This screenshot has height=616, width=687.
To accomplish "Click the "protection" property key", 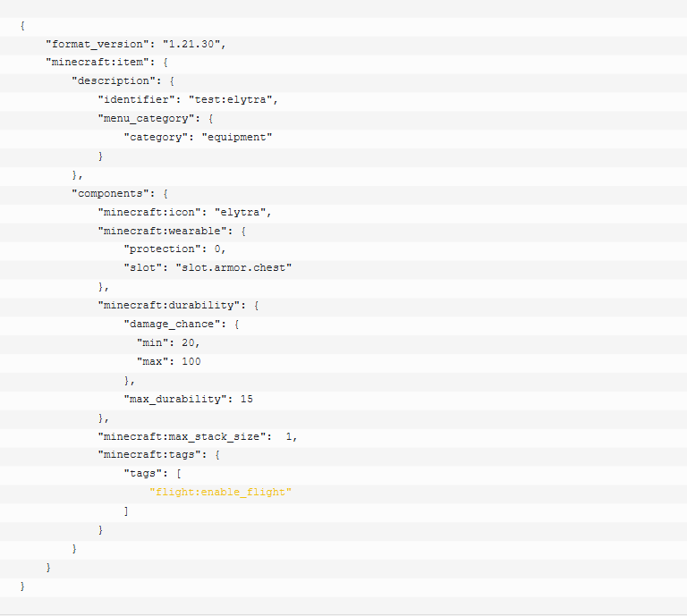I will pos(161,250).
